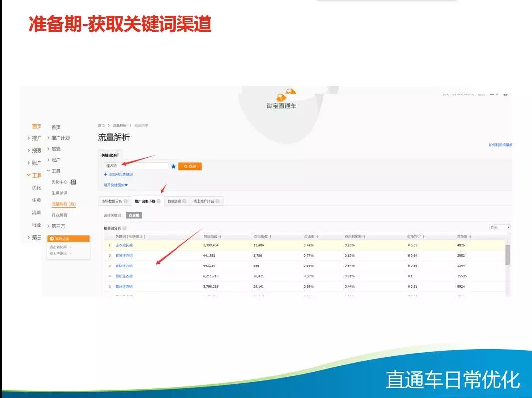This screenshot has width=532, height=398.
Task: Click the 添加对比关键词 link
Action: pyautogui.click(x=121, y=174)
